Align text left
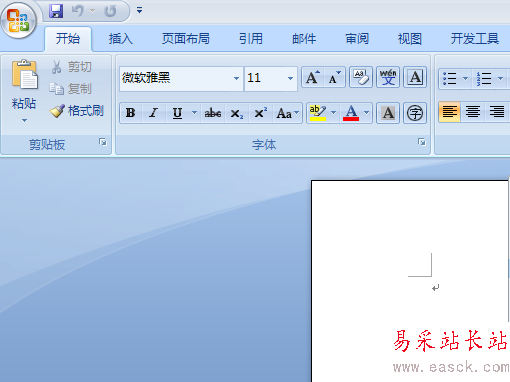510x382 pixels. click(449, 112)
